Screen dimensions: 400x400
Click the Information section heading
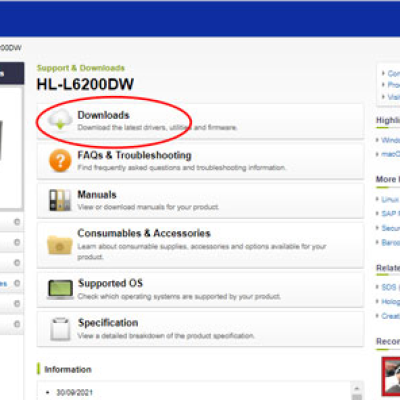coord(68,369)
